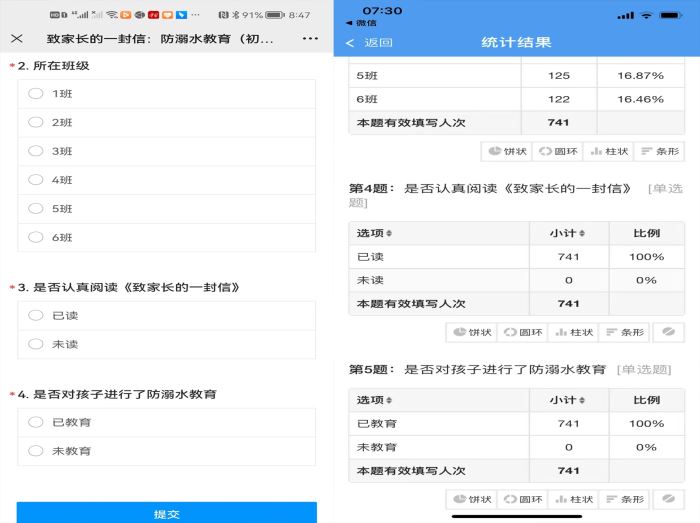The height and width of the screenshot is (523, 700).
Task: Show pie chart (饼状) under the class table
Action: [x=506, y=151]
